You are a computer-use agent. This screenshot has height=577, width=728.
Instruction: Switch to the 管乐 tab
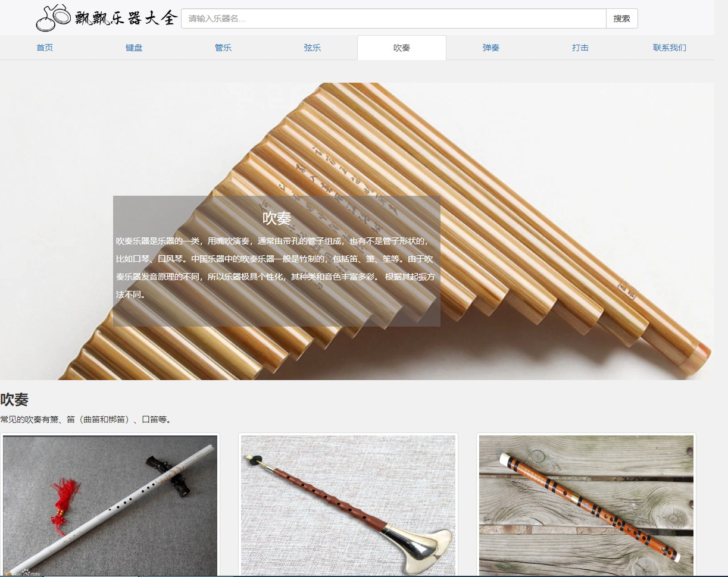(x=223, y=48)
